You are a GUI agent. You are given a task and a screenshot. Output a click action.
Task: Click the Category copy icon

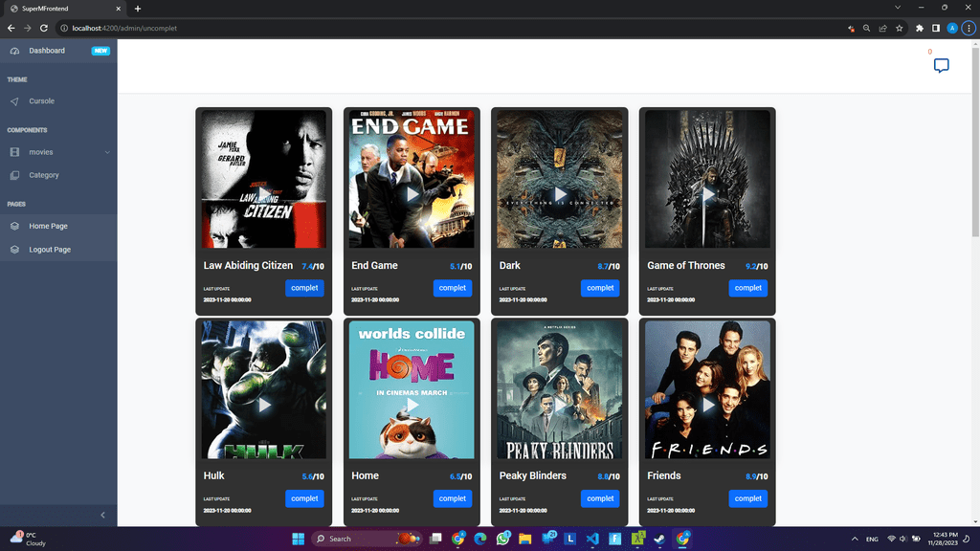pos(14,176)
